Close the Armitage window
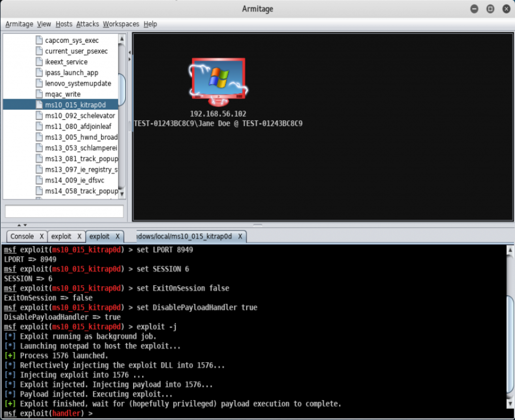Screen dimensions: 515x420 pyautogui.click(x=506, y=9)
